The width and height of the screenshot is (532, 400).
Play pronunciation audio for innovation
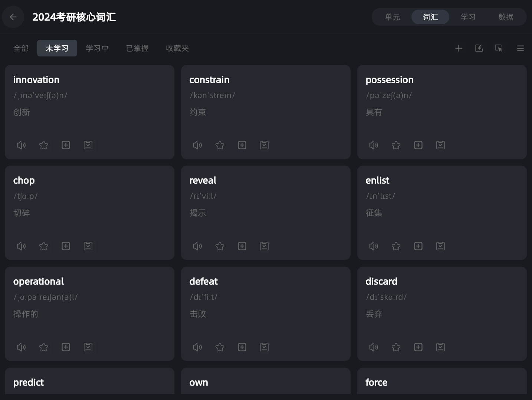pyautogui.click(x=21, y=145)
